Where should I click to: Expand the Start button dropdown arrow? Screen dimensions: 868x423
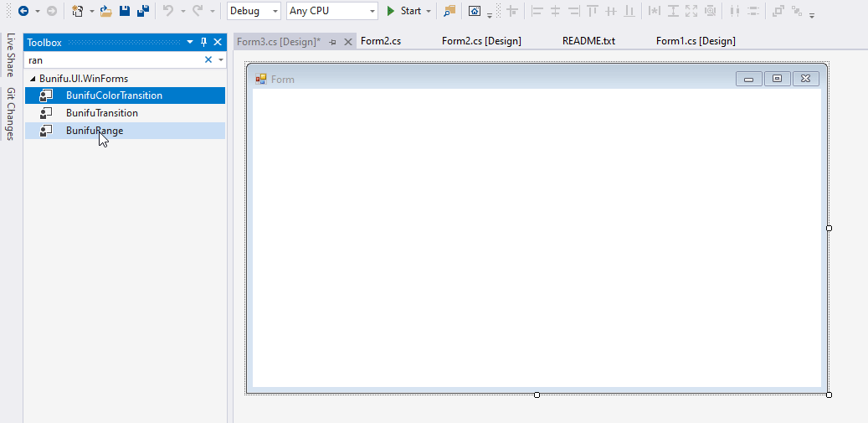click(x=429, y=11)
